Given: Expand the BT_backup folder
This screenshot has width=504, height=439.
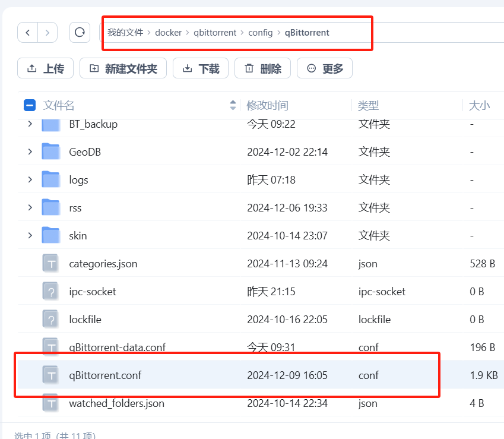Looking at the screenshot, I should [x=30, y=124].
